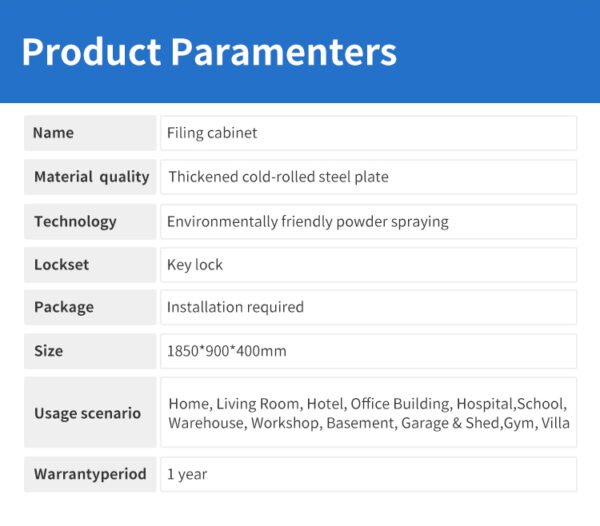Select the "Lockset" label cell
The image size is (600, 526).
point(90,265)
